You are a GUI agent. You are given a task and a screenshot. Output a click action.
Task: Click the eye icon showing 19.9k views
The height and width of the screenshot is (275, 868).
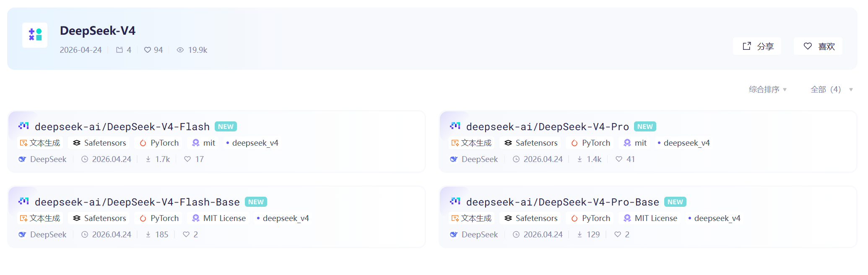coord(180,50)
